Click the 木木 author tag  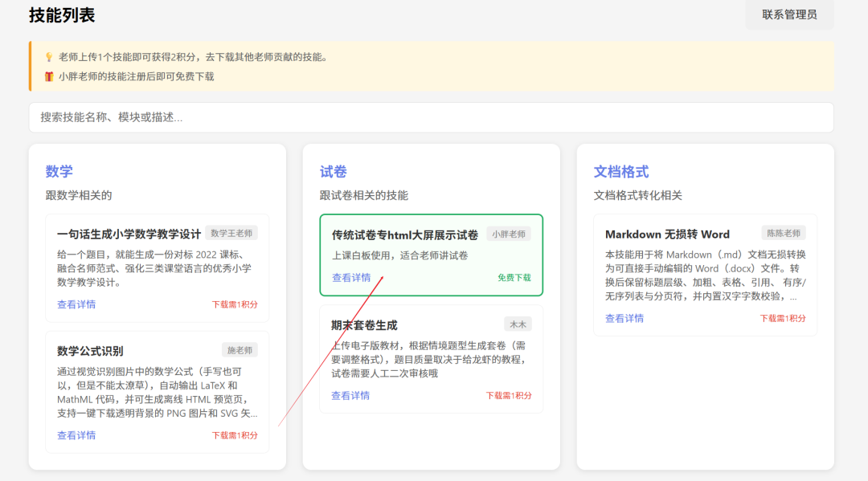click(518, 324)
